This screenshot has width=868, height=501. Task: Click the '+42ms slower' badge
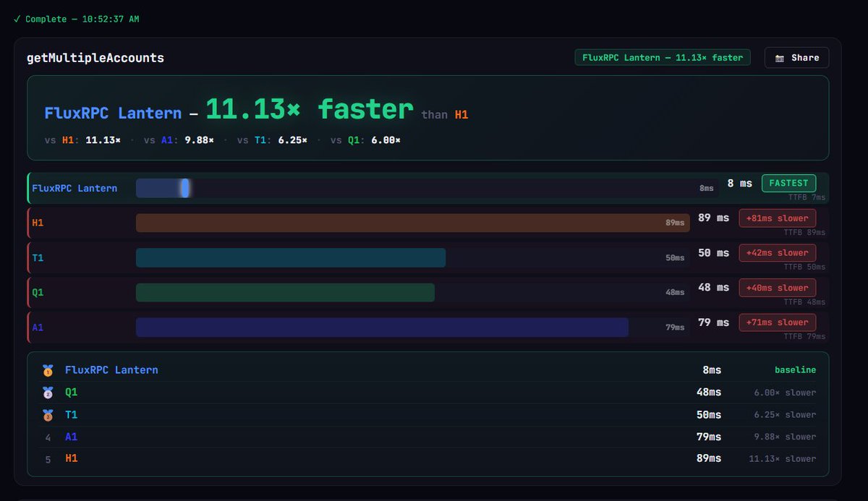[778, 252]
